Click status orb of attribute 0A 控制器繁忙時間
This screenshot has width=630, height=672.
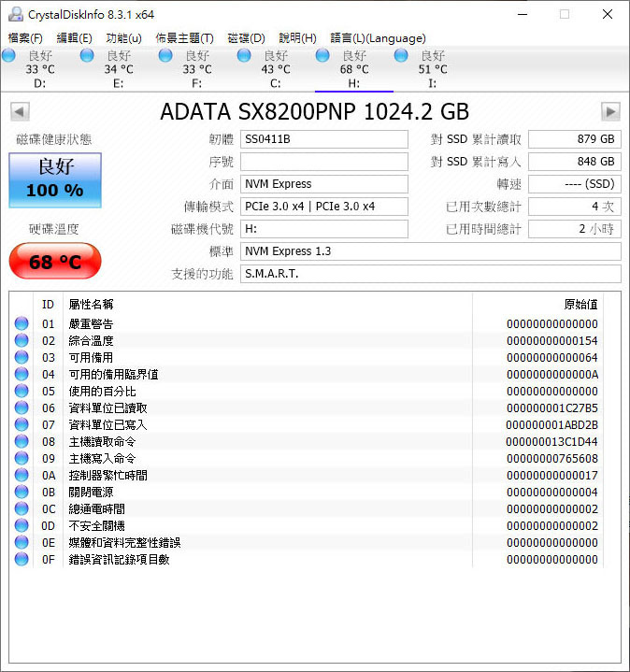tap(21, 475)
